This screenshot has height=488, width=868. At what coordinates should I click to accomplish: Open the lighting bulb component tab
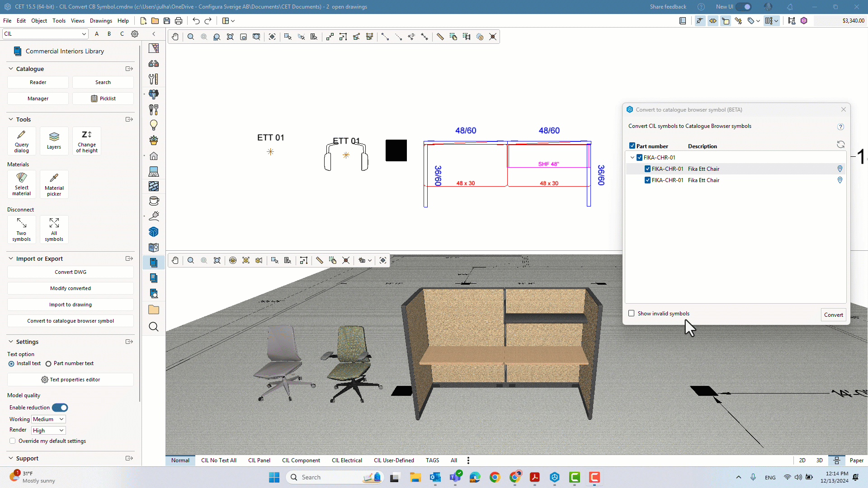(154, 125)
